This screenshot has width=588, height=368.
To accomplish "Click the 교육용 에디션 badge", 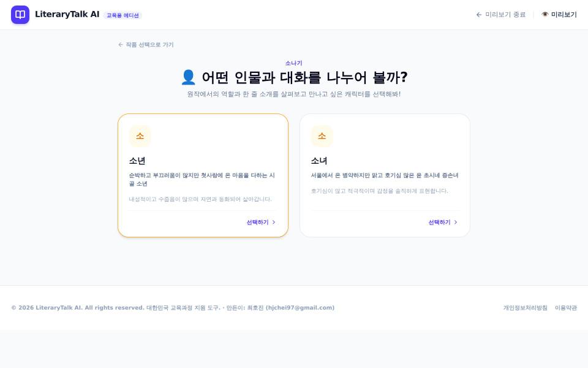I will click(x=123, y=15).
